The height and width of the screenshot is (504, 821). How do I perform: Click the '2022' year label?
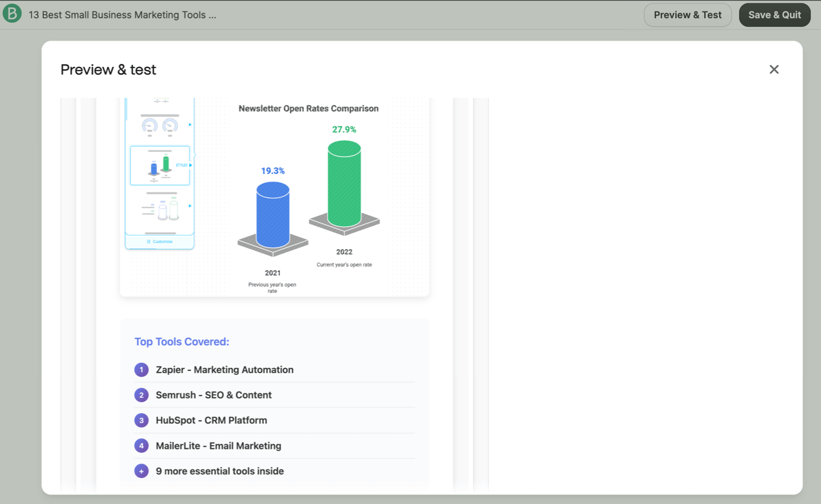(x=344, y=252)
